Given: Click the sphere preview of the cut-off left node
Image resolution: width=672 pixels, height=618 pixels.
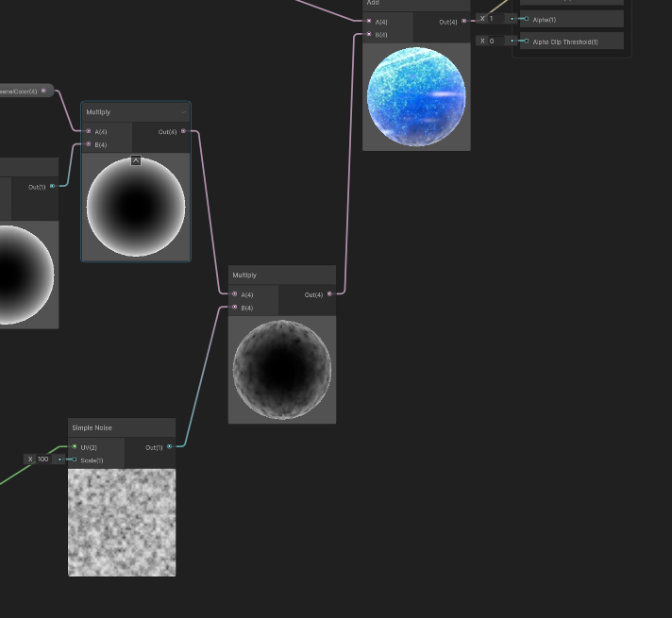Looking at the screenshot, I should point(27,275).
